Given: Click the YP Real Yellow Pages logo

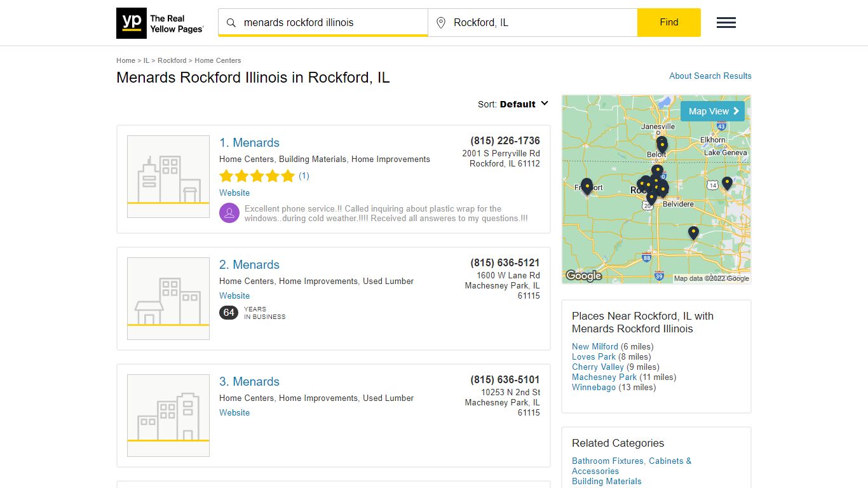Looking at the screenshot, I should tap(160, 23).
